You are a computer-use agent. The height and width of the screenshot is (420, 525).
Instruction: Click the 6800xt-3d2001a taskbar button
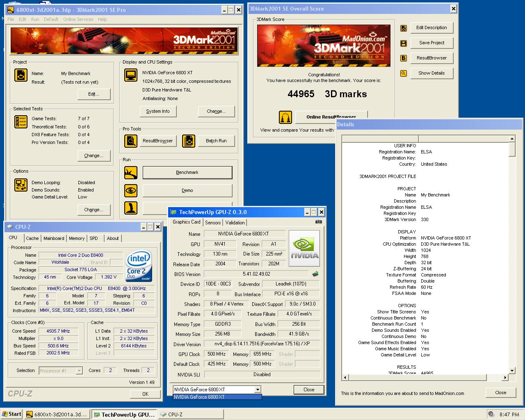pos(57,415)
